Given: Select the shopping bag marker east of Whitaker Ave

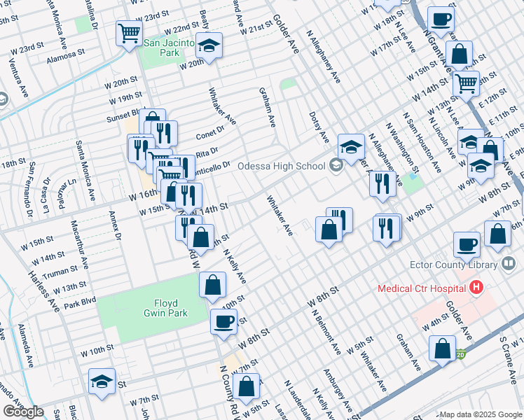Looking at the screenshot, I should click(x=329, y=230).
